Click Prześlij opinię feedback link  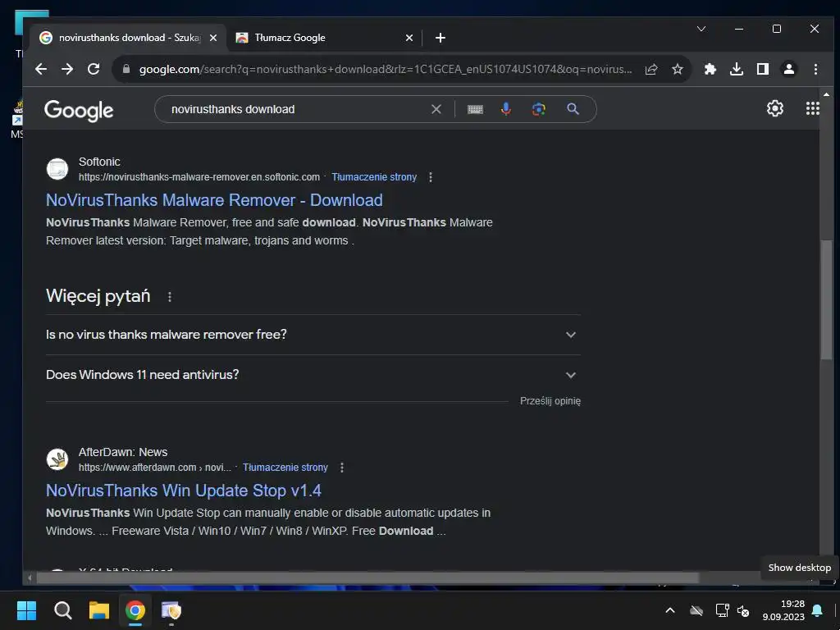(550, 401)
